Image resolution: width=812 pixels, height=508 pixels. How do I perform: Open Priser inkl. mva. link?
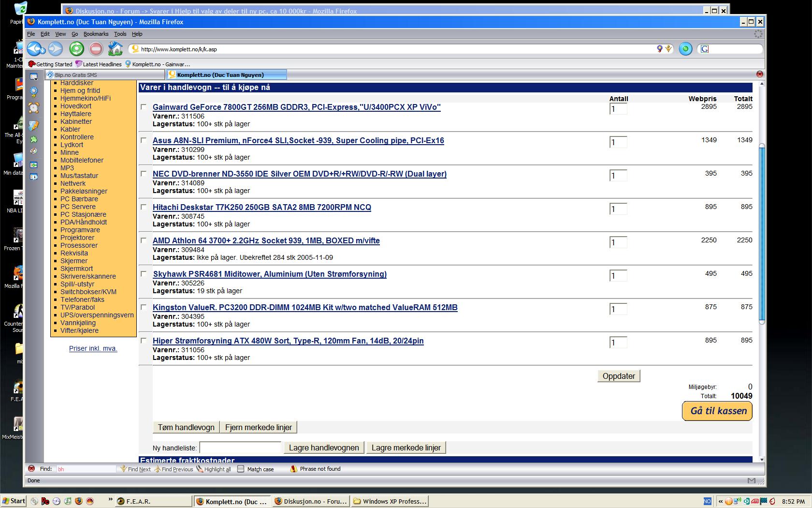(x=93, y=348)
